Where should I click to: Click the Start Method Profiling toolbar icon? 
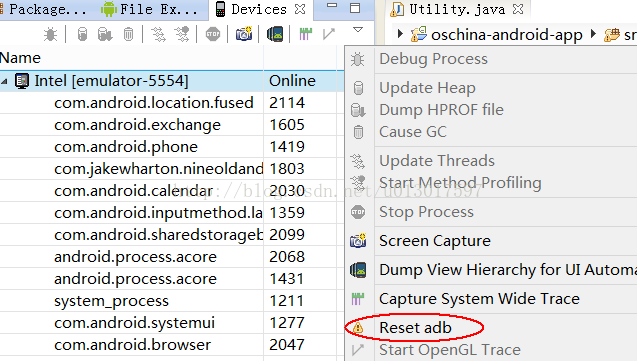182,35
